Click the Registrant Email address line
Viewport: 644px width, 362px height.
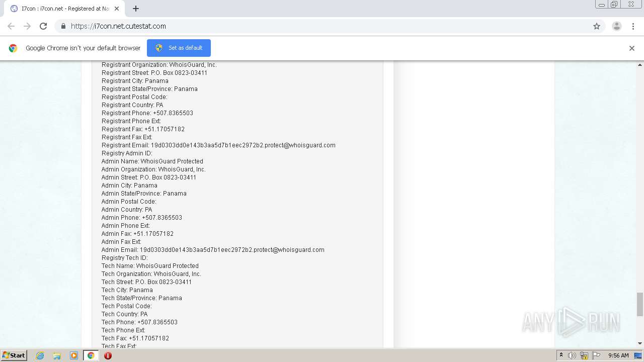pos(218,145)
